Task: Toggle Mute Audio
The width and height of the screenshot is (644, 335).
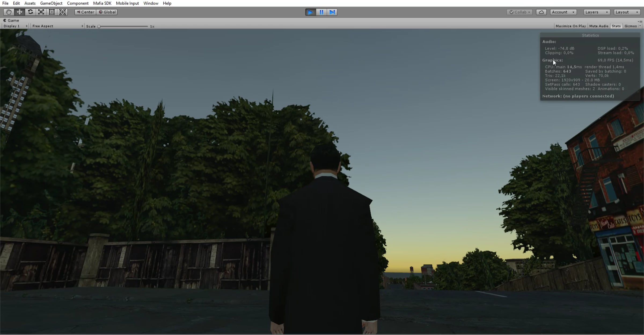Action: [599, 26]
